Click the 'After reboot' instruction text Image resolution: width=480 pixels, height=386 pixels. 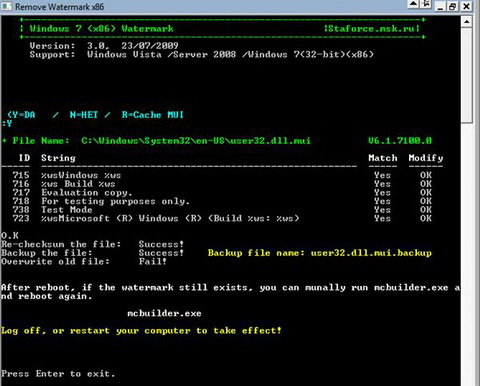pyautogui.click(x=230, y=292)
